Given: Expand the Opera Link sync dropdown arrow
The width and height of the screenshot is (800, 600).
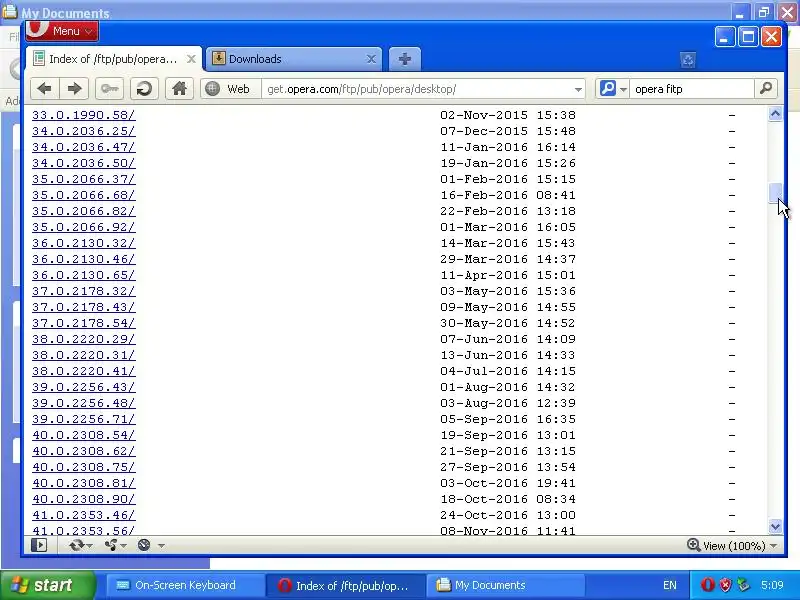Looking at the screenshot, I should 90,546.
